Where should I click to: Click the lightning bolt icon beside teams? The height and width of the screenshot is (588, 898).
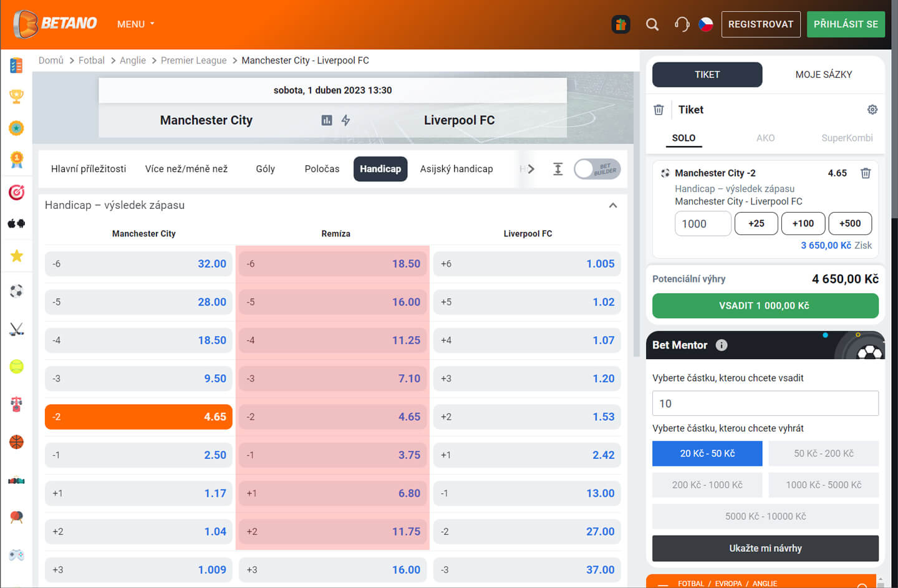[x=345, y=120]
